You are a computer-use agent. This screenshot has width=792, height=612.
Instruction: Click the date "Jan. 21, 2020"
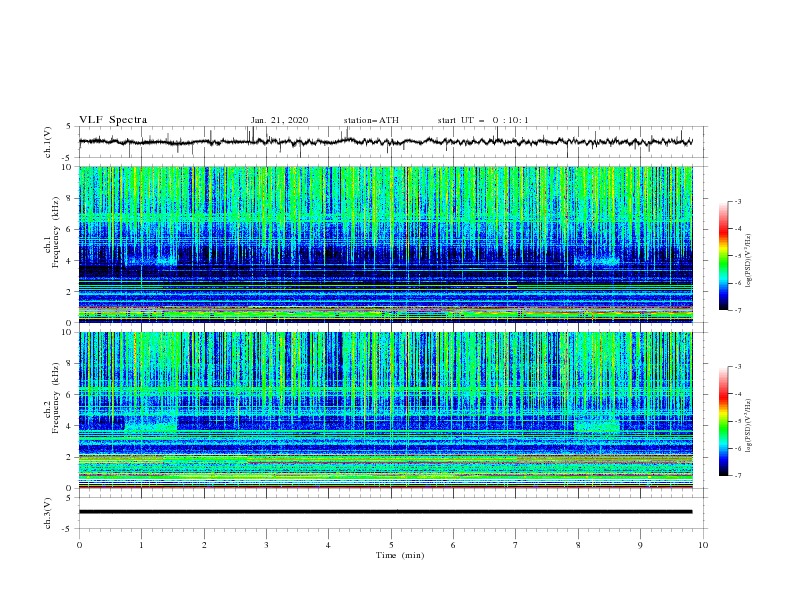click(x=279, y=120)
